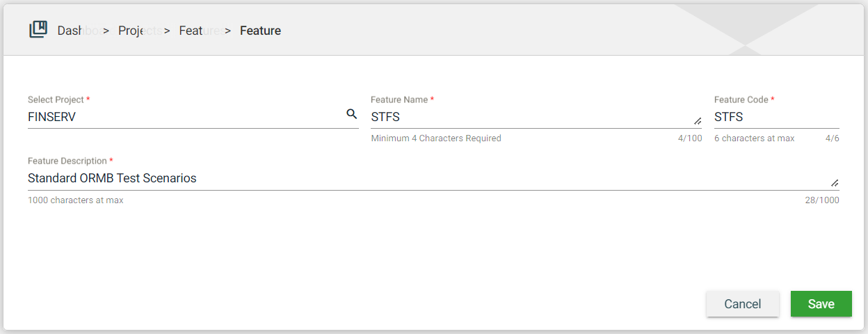Focus the Feature Name text box

point(529,117)
